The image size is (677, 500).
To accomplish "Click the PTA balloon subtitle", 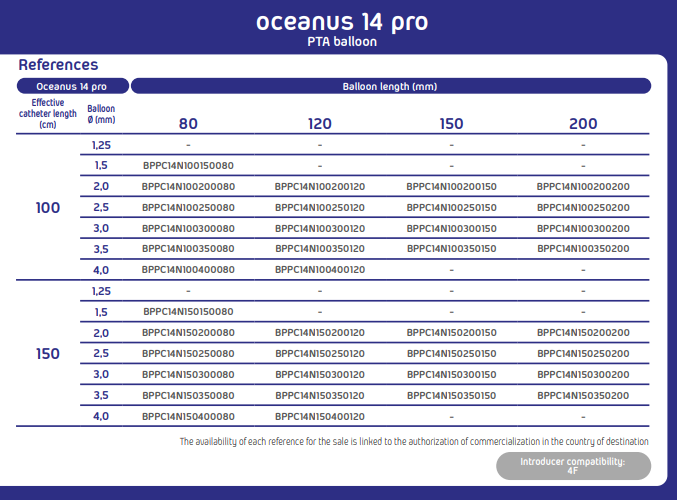I will coord(342,42).
